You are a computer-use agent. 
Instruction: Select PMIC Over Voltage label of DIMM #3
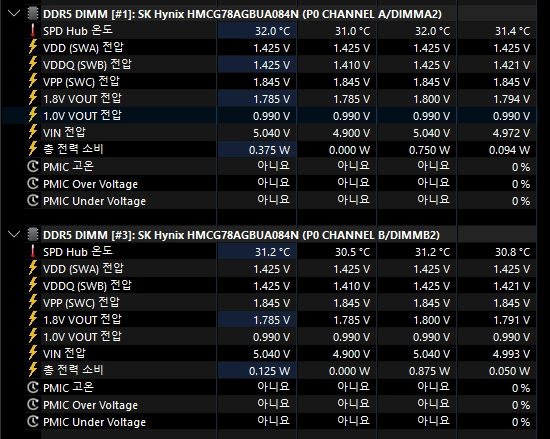[x=90, y=405]
